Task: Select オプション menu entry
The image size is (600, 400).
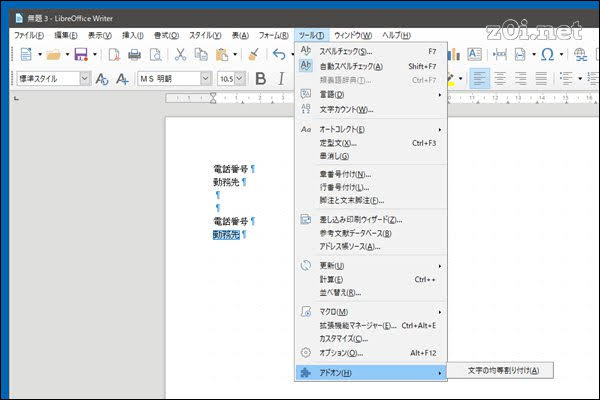Action: (370, 353)
